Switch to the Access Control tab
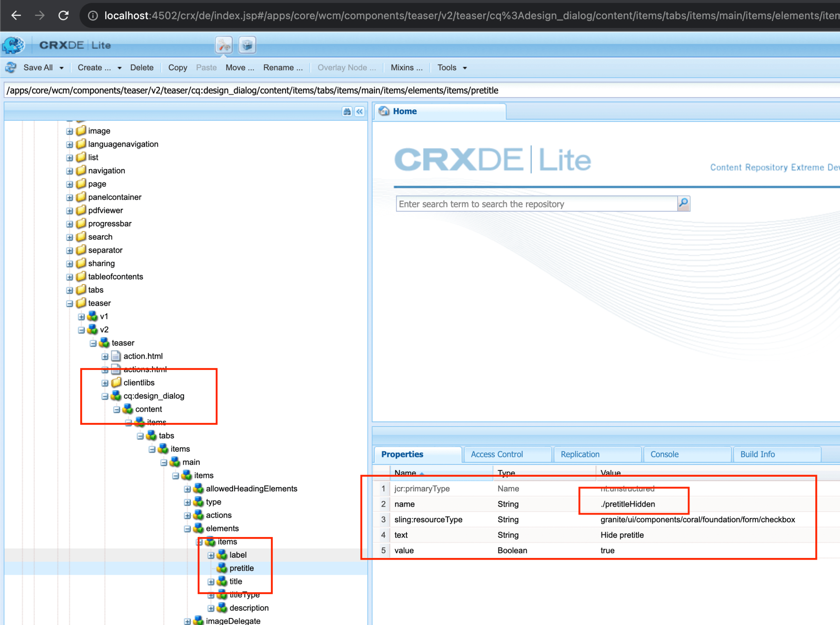This screenshot has width=840, height=625. pos(497,454)
